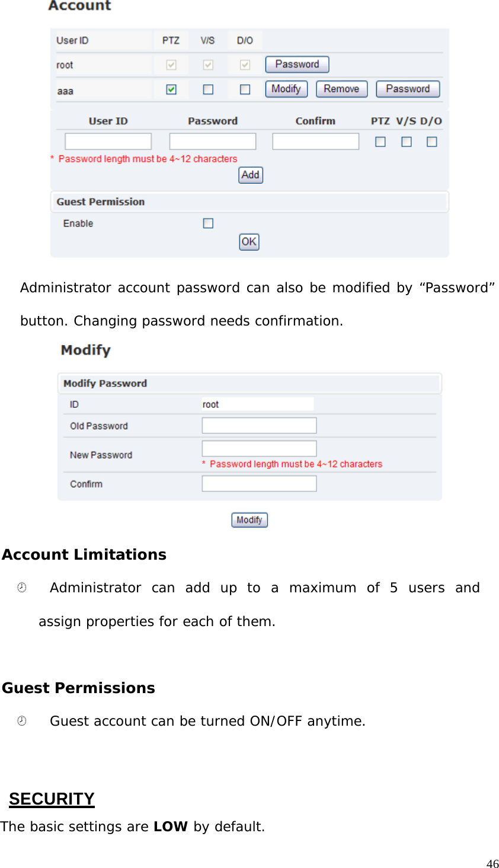This screenshot has height=868, width=499.
Task: Click the Confirm field for the new user
Action: pyautogui.click(x=315, y=141)
